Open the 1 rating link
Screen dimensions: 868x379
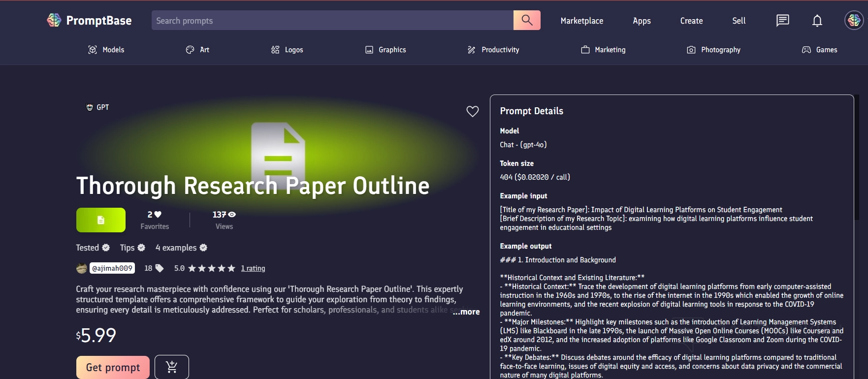(253, 268)
